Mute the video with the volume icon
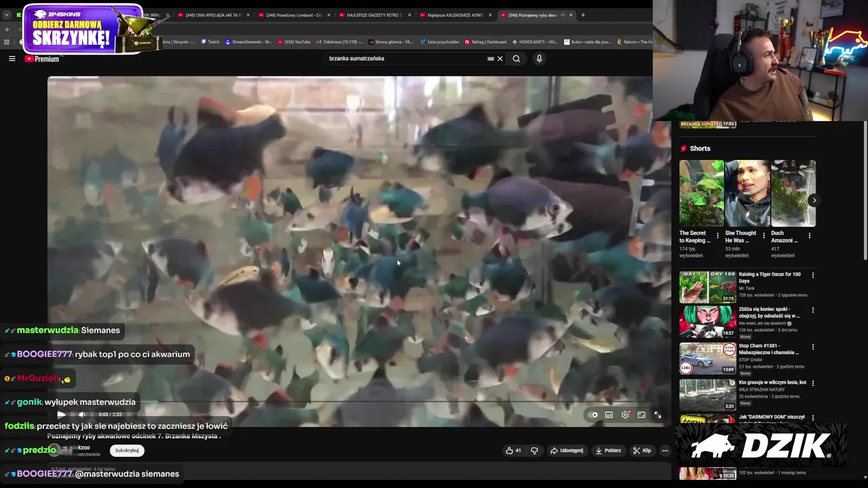Viewport: 868px width, 488px height. [81, 414]
